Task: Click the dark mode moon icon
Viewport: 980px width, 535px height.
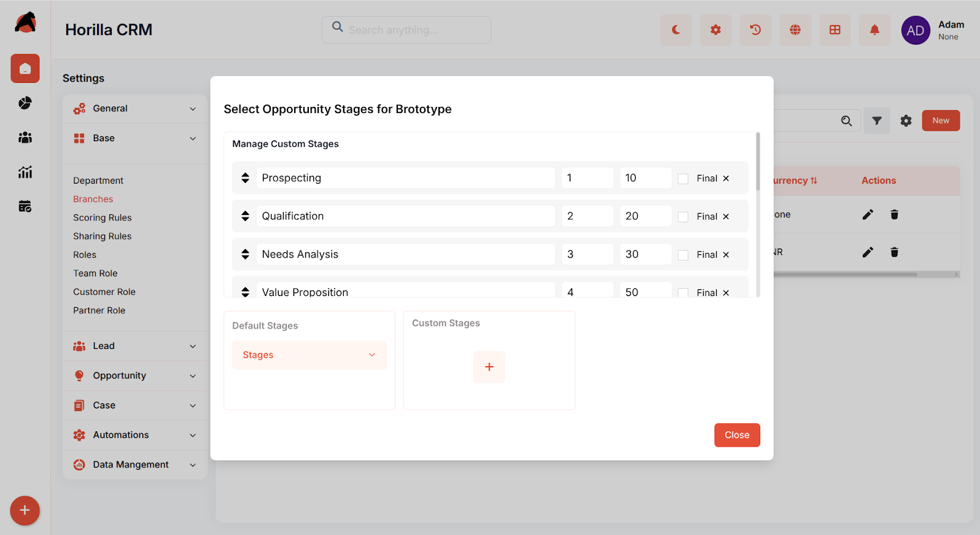Action: click(x=676, y=29)
